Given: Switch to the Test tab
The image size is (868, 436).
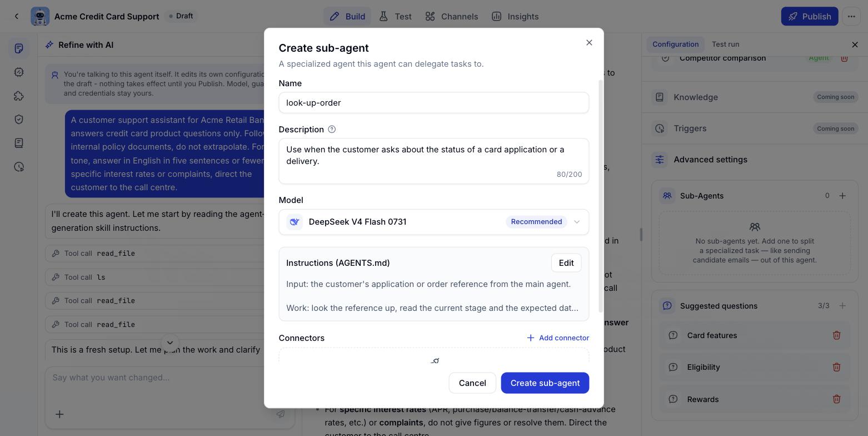Looking at the screenshot, I should (x=395, y=16).
